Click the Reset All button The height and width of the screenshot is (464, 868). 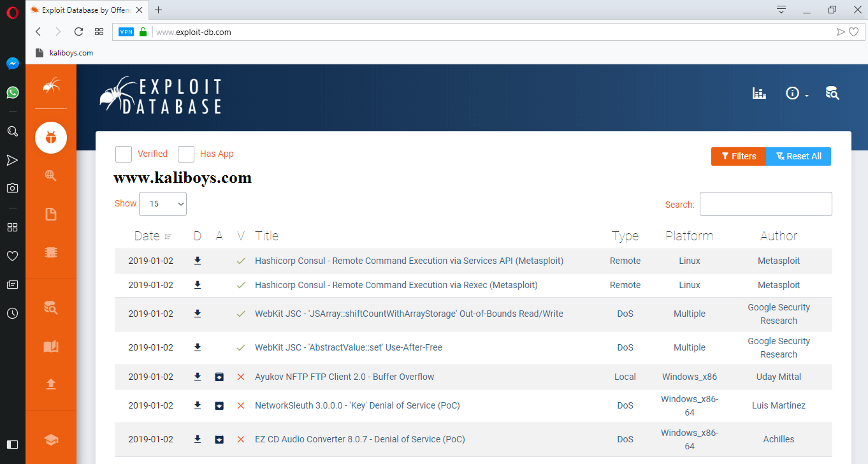coord(799,156)
